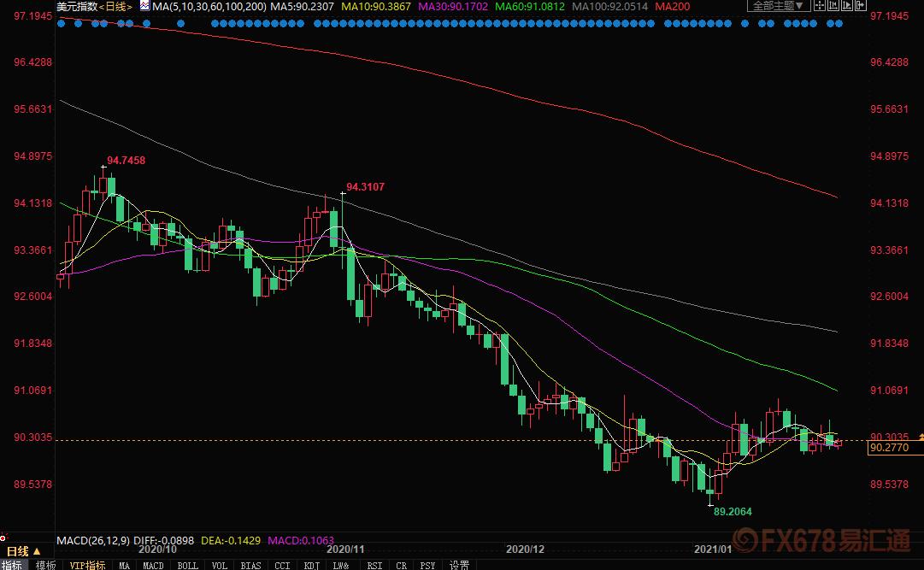The height and width of the screenshot is (570, 924).
Task: Select the VOL indicator tab
Action: [219, 565]
